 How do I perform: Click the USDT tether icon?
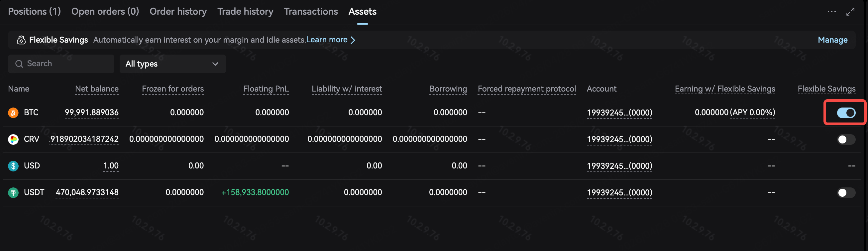[x=13, y=193]
